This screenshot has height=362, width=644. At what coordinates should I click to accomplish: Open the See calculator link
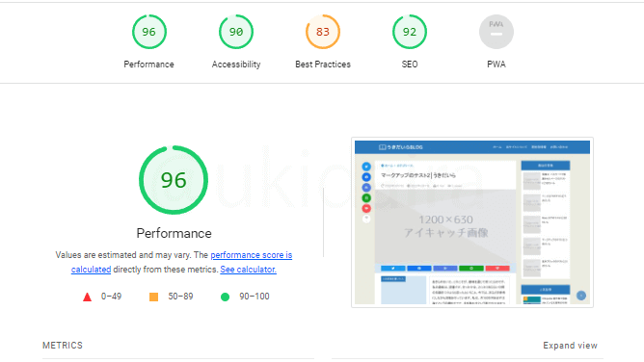click(248, 270)
